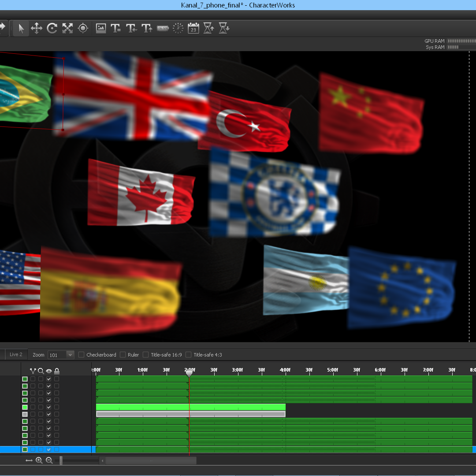
Task: Enable the Checkerboard checkbox
Action: click(82, 355)
